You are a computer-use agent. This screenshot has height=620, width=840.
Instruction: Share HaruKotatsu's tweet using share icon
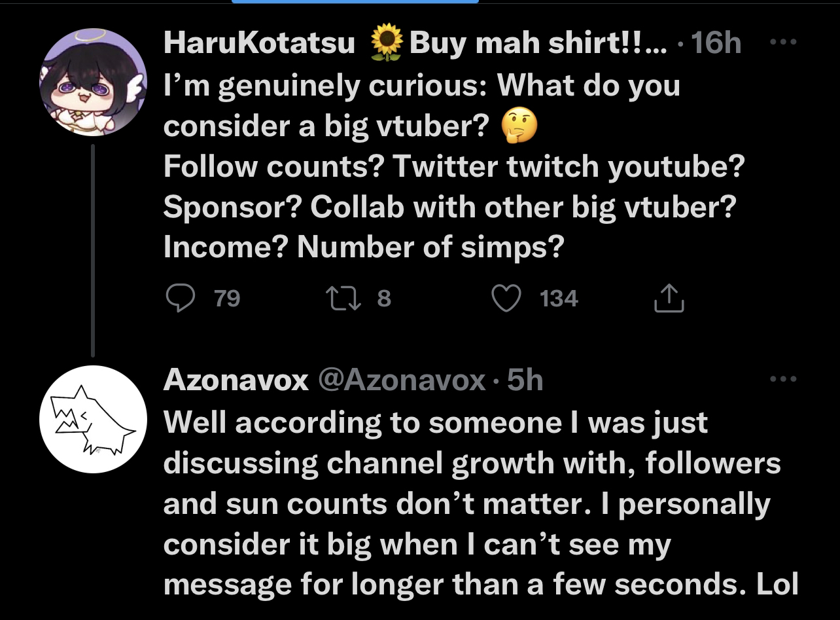[669, 299]
